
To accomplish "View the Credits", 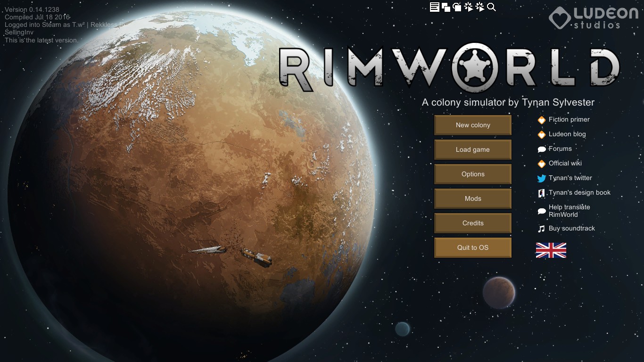I will (473, 223).
